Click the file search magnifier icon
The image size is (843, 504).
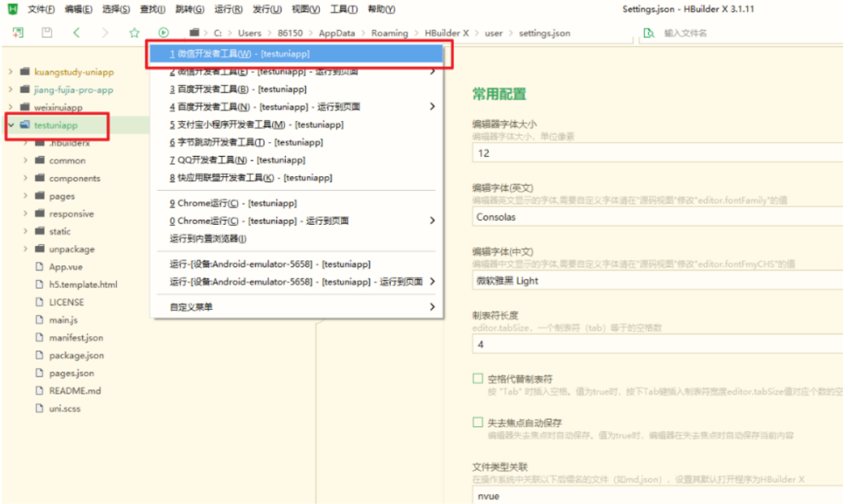[649, 33]
